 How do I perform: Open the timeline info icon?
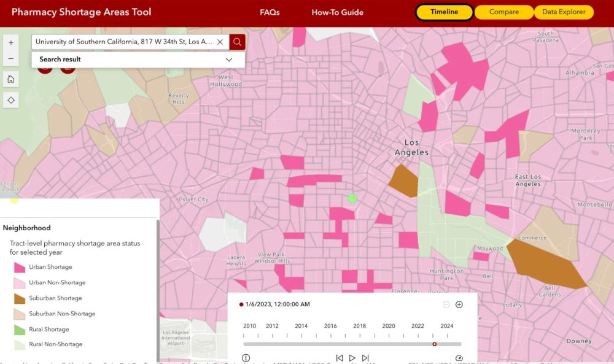coord(246,357)
